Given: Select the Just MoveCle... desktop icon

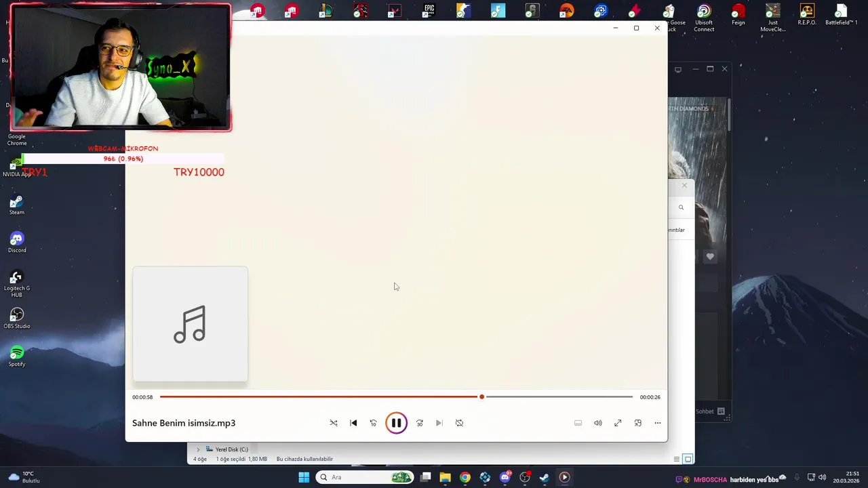Looking at the screenshot, I should pos(772,18).
